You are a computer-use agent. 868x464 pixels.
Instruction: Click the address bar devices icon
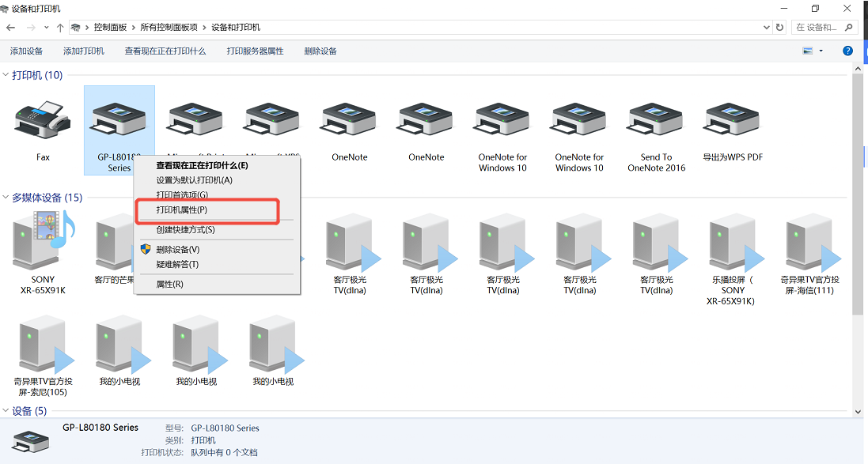(x=76, y=27)
